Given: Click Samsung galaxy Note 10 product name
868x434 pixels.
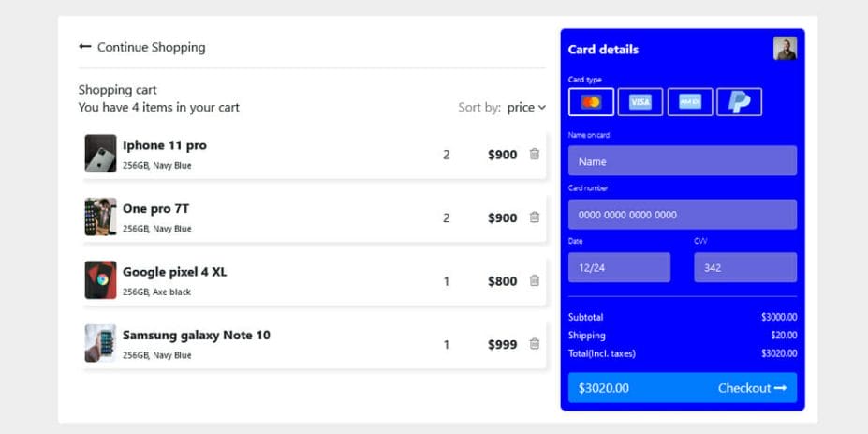Looking at the screenshot, I should (197, 335).
